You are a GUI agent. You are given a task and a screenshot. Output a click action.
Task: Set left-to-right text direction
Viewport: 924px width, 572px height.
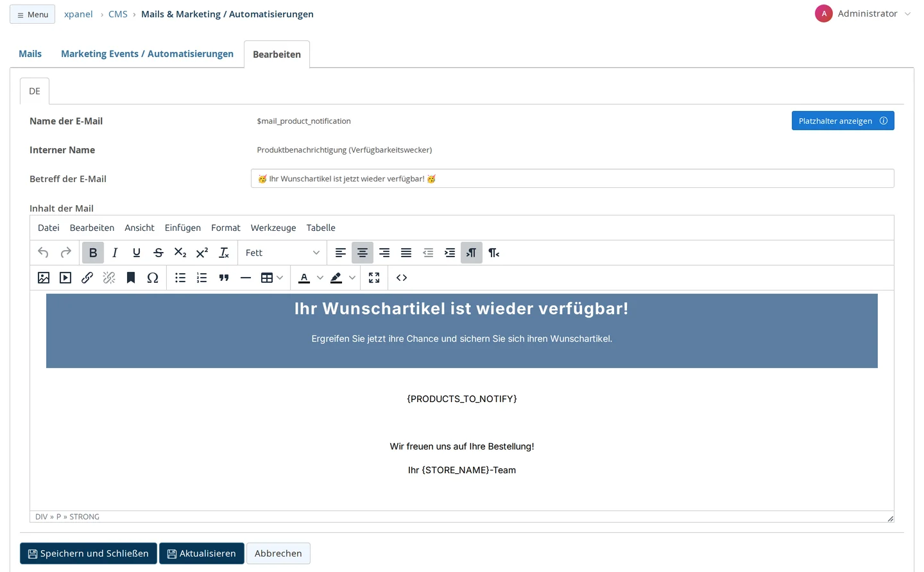click(472, 253)
